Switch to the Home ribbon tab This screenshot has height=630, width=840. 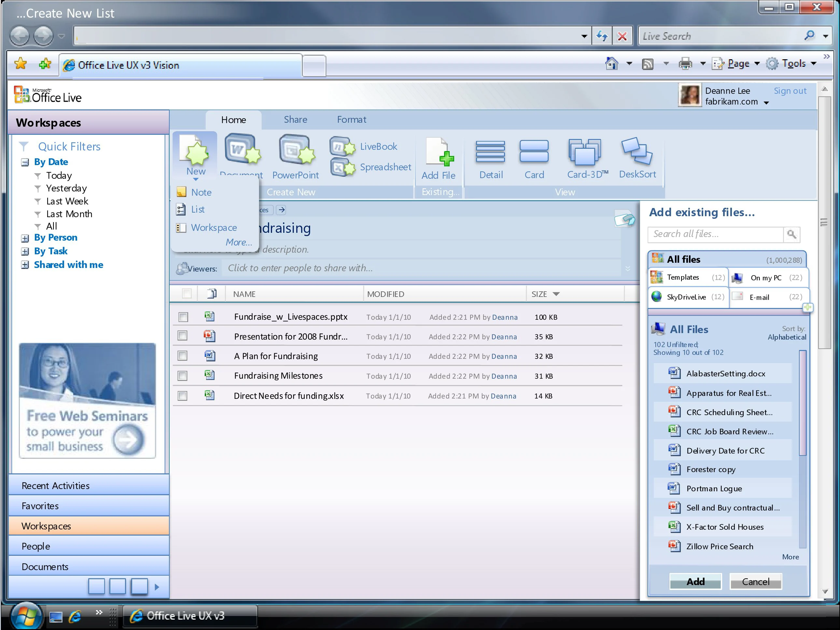tap(233, 120)
